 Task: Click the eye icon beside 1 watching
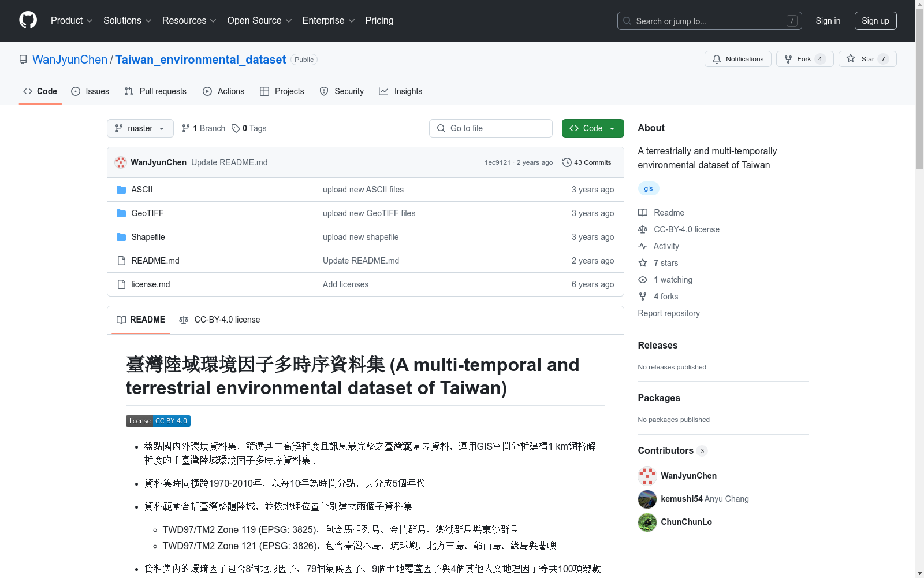(643, 280)
